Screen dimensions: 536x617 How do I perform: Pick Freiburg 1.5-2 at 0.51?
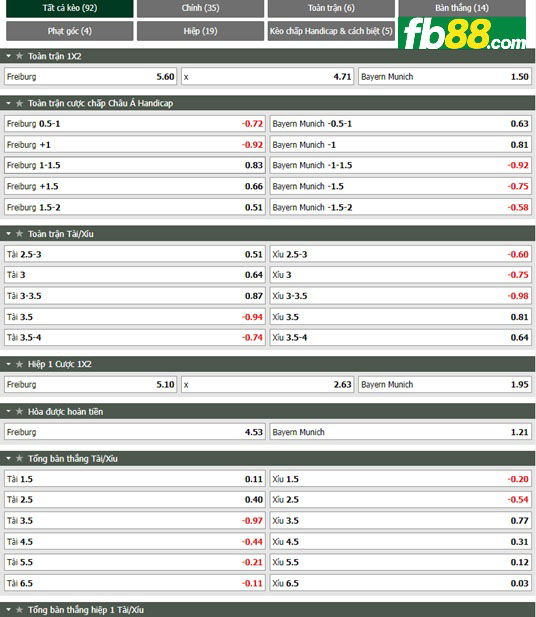pos(135,207)
